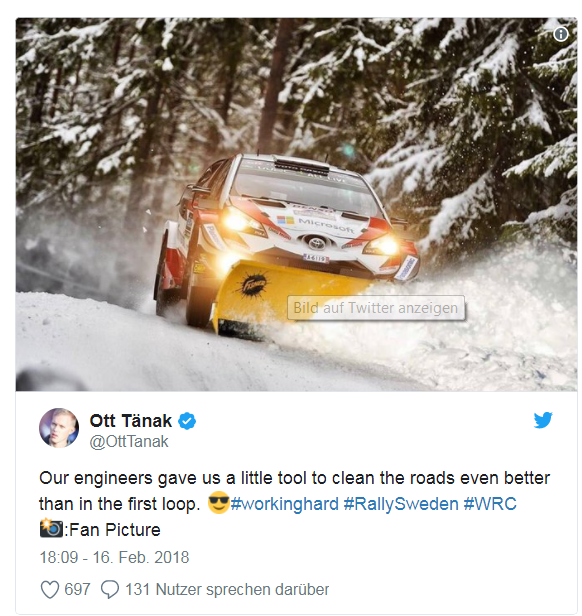Screen dimensions: 582x616
Task: Open Ott Tänak's profile avatar
Action: pos(59,428)
